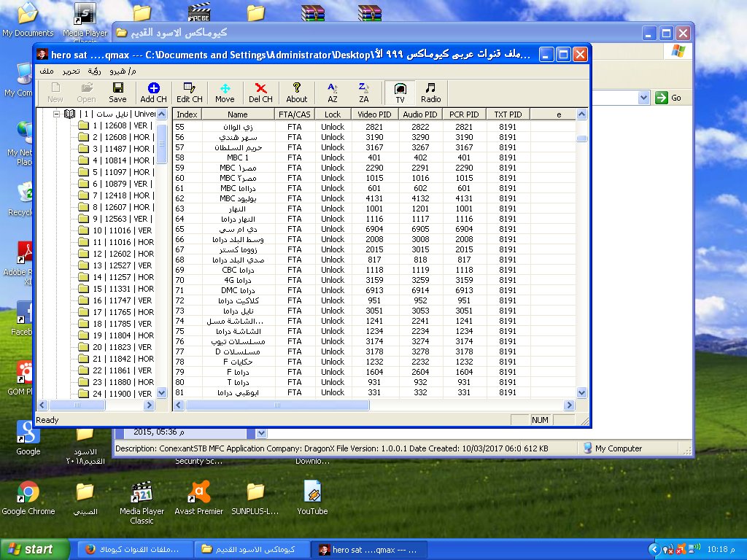Delete channel using Del CH
Screen dimensions: 747x560
click(x=260, y=93)
